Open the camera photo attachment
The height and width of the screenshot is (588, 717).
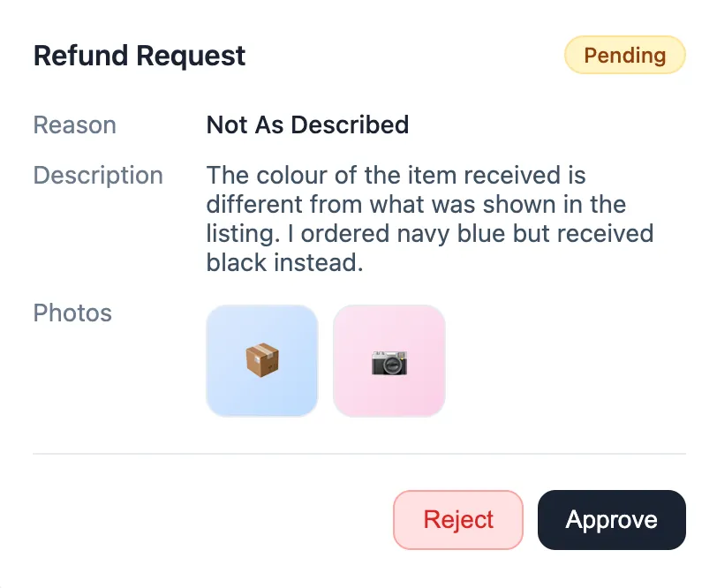tap(389, 360)
